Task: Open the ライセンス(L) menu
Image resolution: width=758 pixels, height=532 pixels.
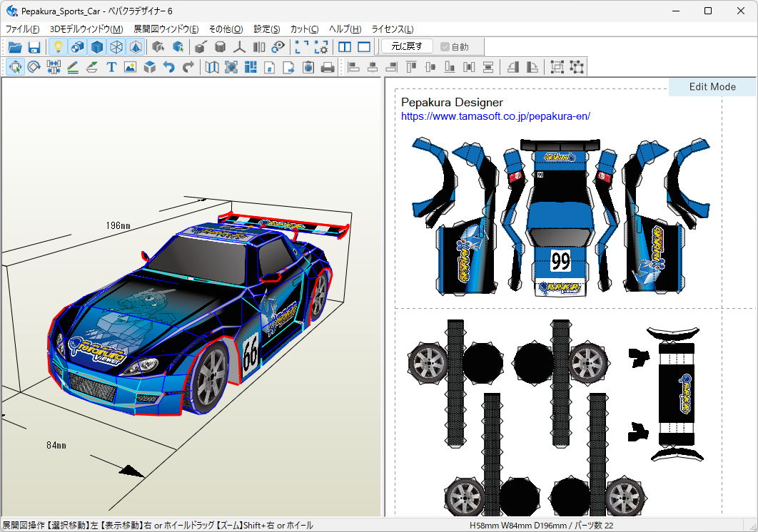Action: (393, 29)
